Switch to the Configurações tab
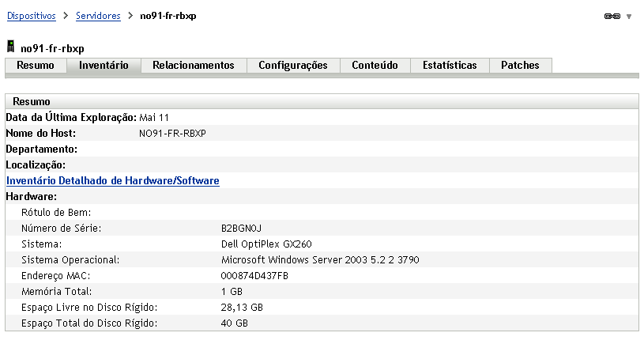 [x=292, y=66]
